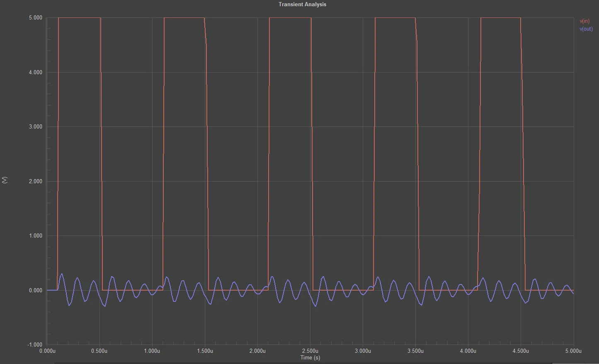Click the 3.000u time axis label
This screenshot has height=364, width=599.
(x=363, y=351)
